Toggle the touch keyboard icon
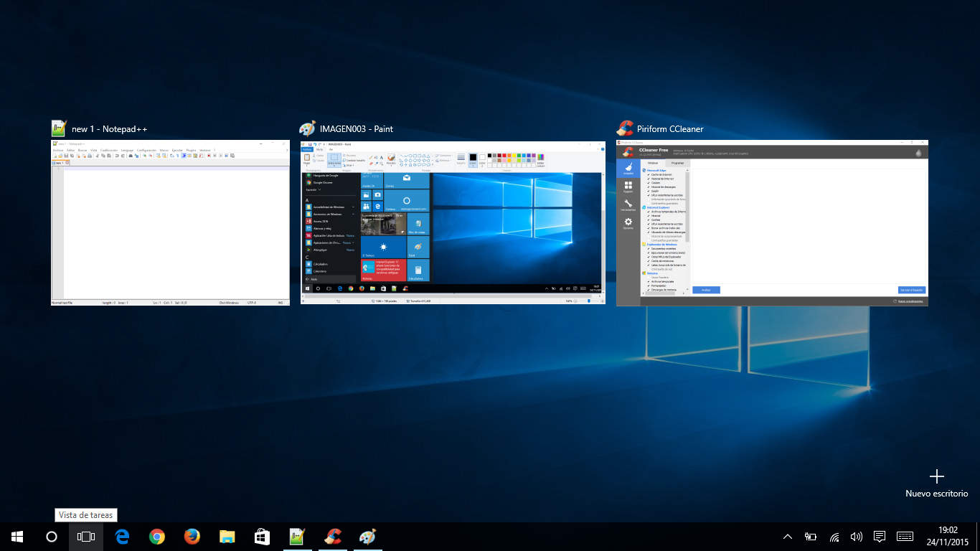Image resolution: width=980 pixels, height=551 pixels. pyautogui.click(x=905, y=537)
